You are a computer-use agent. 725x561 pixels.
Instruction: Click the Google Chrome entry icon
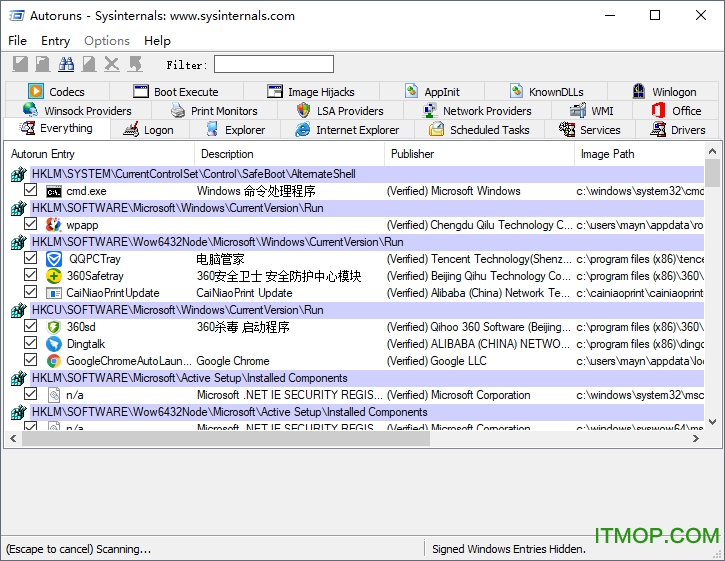click(54, 361)
